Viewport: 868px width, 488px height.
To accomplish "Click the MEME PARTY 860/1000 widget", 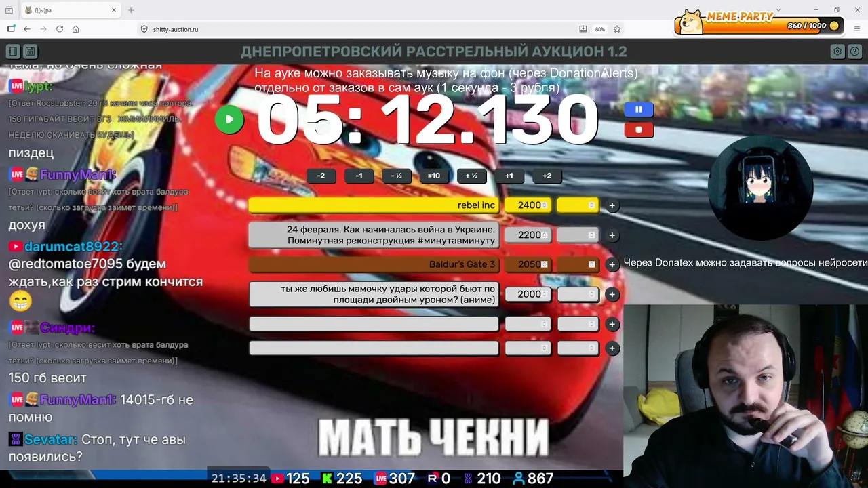I will [761, 22].
